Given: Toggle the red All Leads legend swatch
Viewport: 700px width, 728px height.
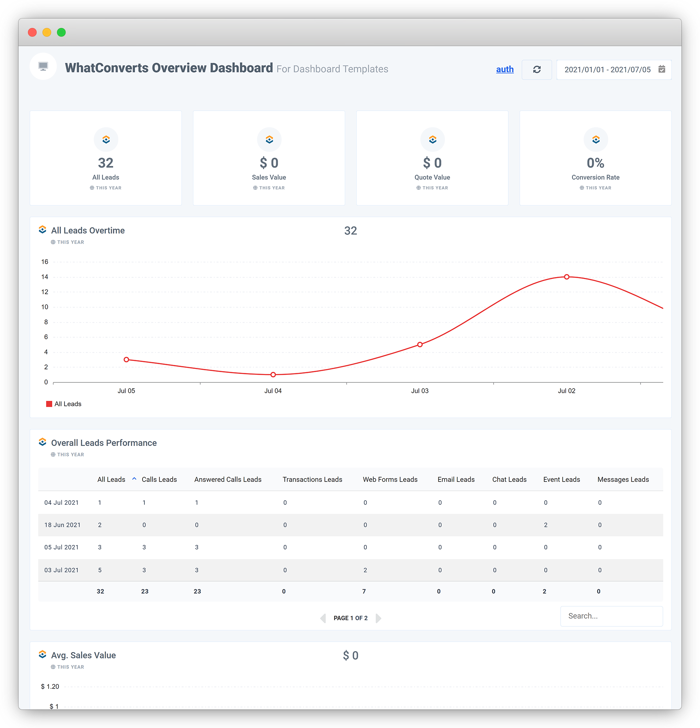Looking at the screenshot, I should (x=49, y=404).
